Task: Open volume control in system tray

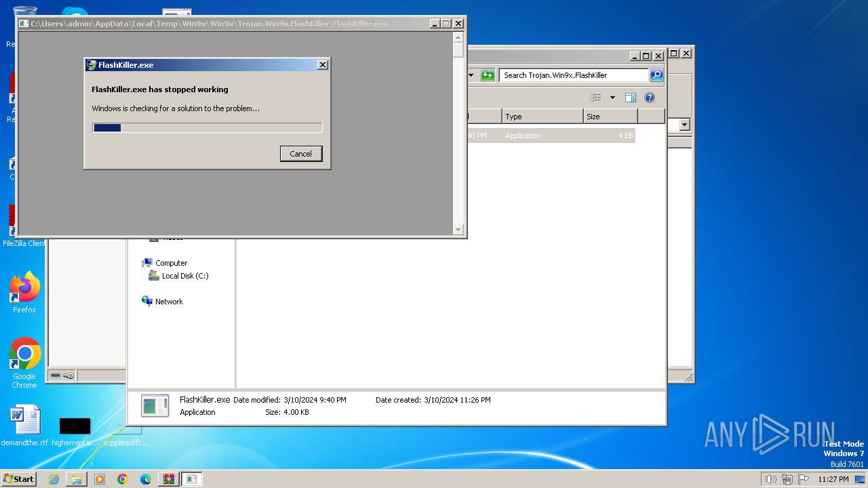Action: [770, 479]
